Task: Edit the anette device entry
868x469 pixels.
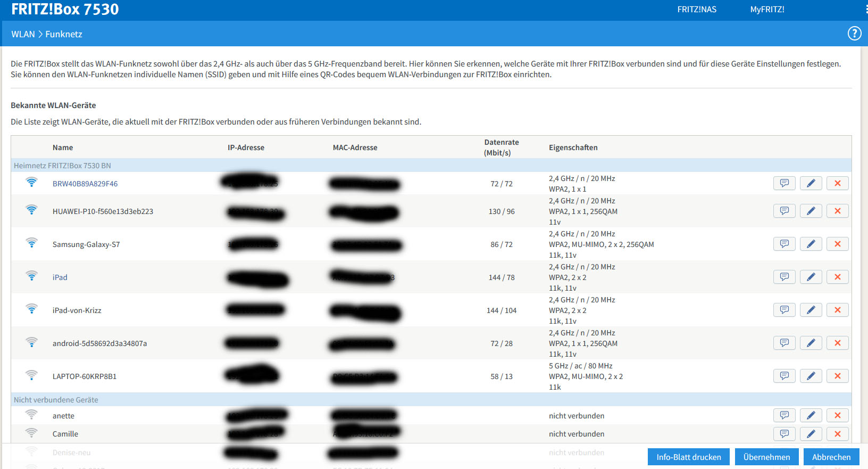Action: tap(811, 415)
